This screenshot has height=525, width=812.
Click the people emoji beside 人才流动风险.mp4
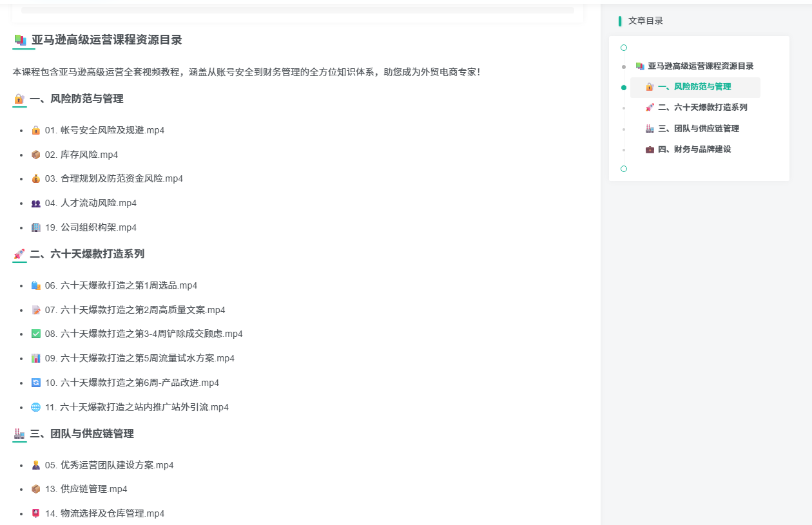coord(36,204)
